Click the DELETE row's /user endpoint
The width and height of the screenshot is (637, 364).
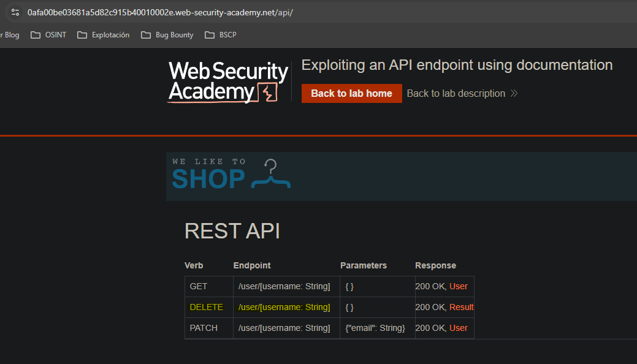[284, 307]
